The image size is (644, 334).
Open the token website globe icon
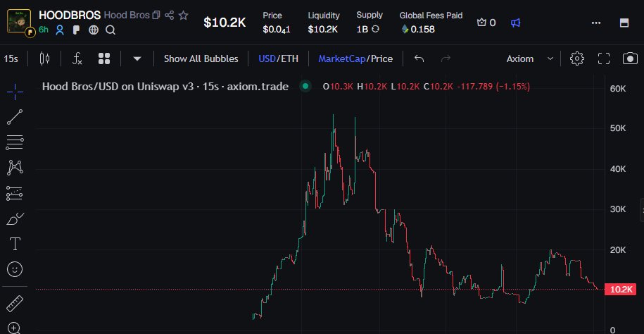tap(94, 30)
